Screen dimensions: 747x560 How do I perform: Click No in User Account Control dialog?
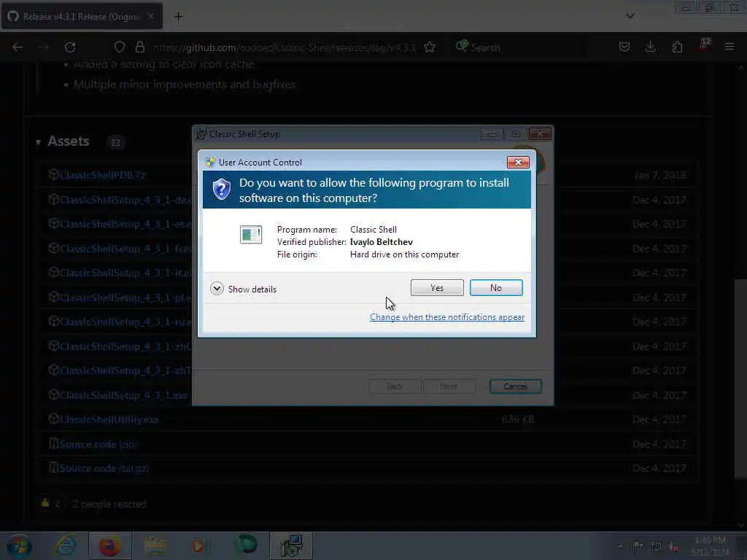click(x=496, y=287)
